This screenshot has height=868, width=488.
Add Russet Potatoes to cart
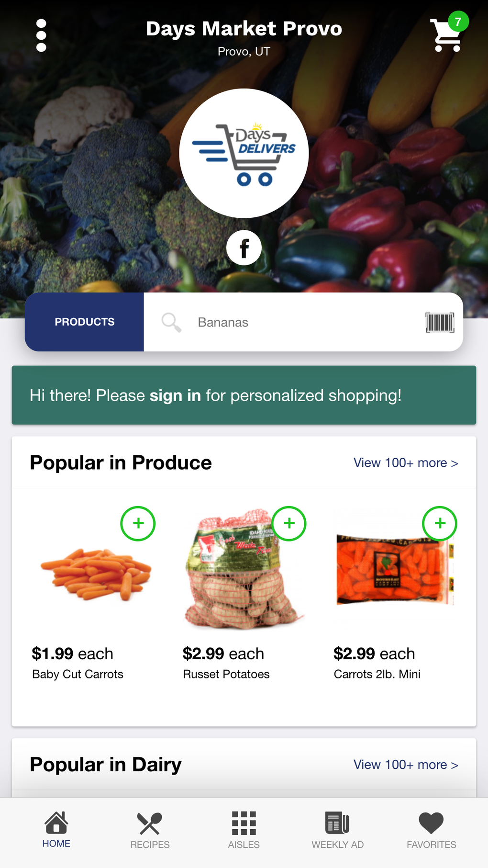289,523
